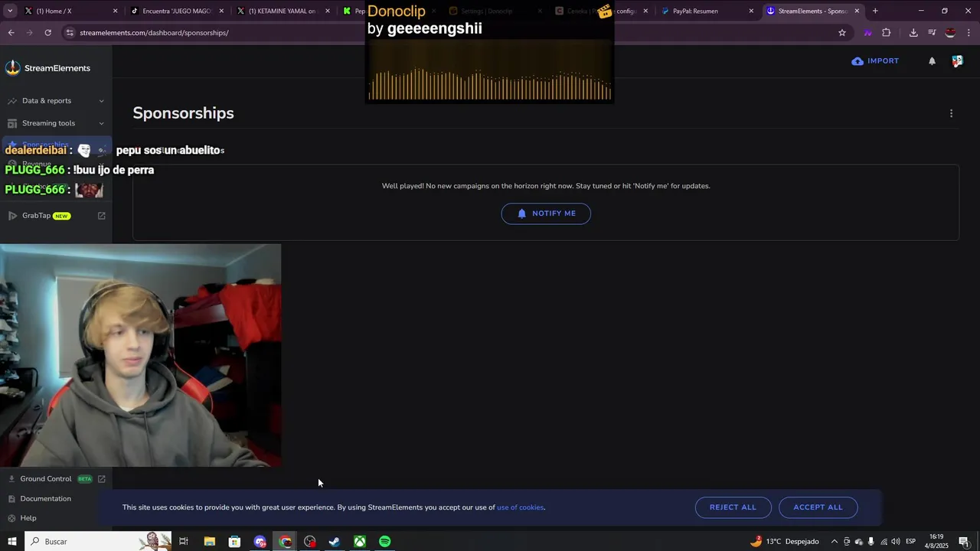Click the Streaming tools sidebar icon

11,123
